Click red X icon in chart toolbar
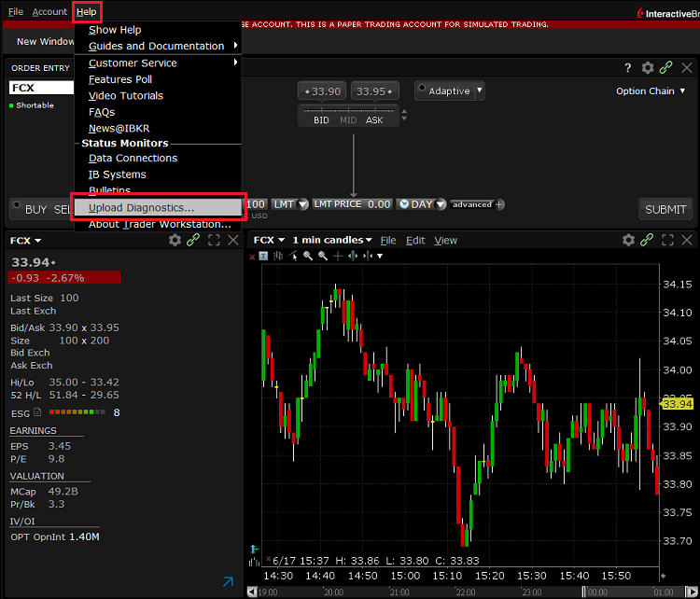The width and height of the screenshot is (700, 599). [252, 257]
